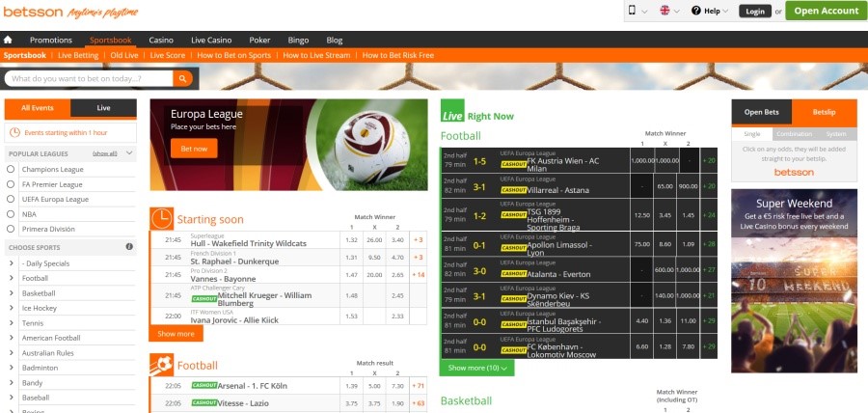Open +71 more markets for Arsenal match
Image resolution: width=868 pixels, height=413 pixels.
(x=419, y=386)
